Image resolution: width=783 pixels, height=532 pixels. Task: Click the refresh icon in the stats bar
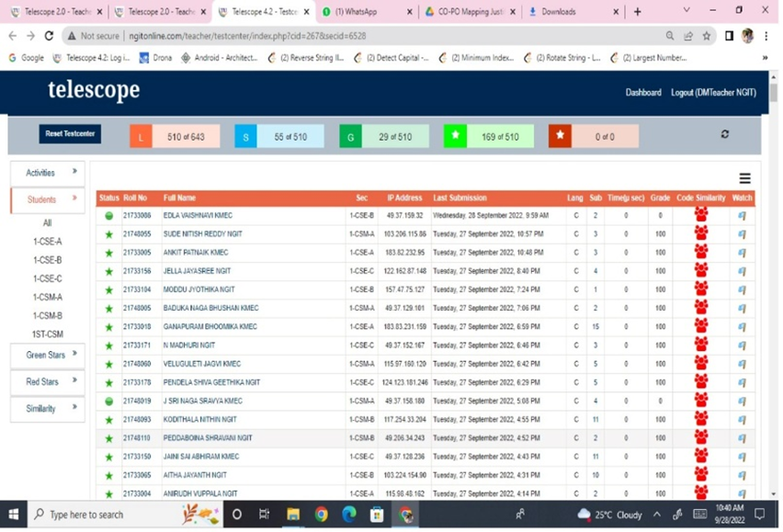724,134
